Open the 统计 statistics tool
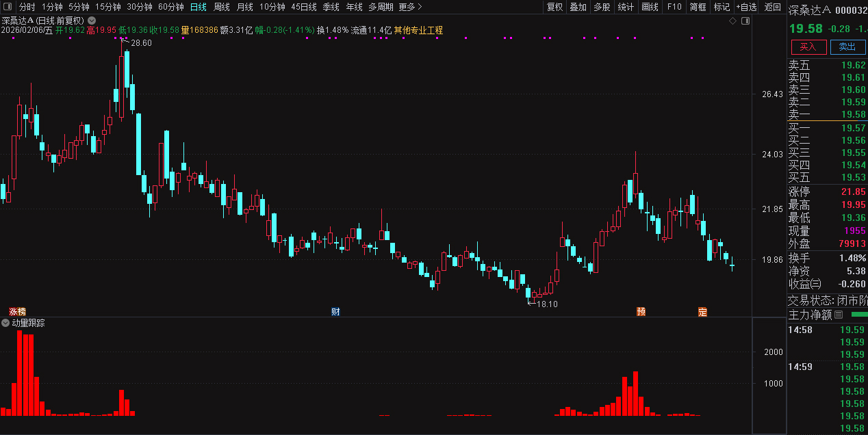Viewport: 868px width, 435px height. tap(625, 7)
